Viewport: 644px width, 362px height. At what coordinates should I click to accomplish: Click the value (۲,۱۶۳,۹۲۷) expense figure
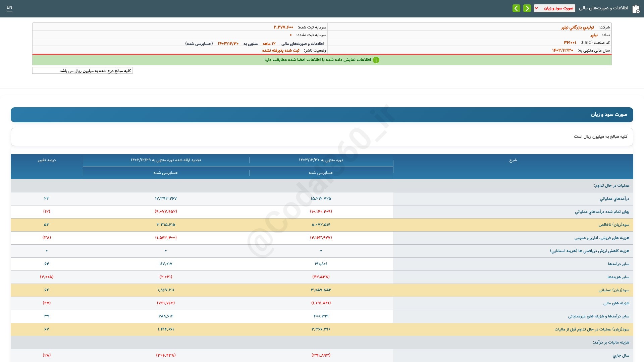coord(321,238)
